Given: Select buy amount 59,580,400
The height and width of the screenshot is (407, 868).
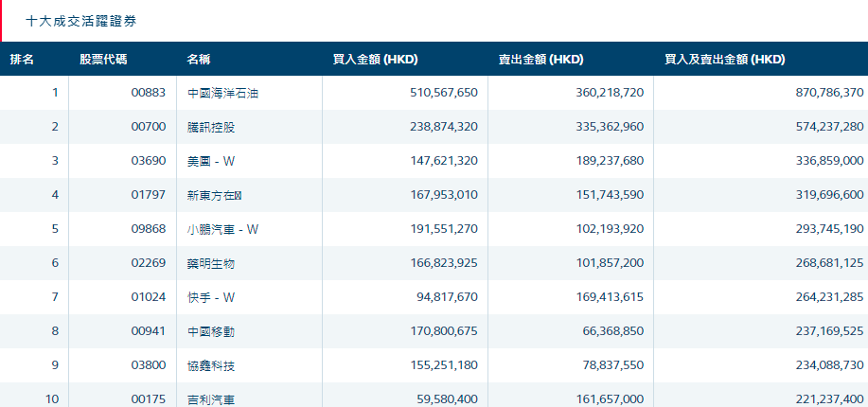Looking at the screenshot, I should [x=448, y=399].
